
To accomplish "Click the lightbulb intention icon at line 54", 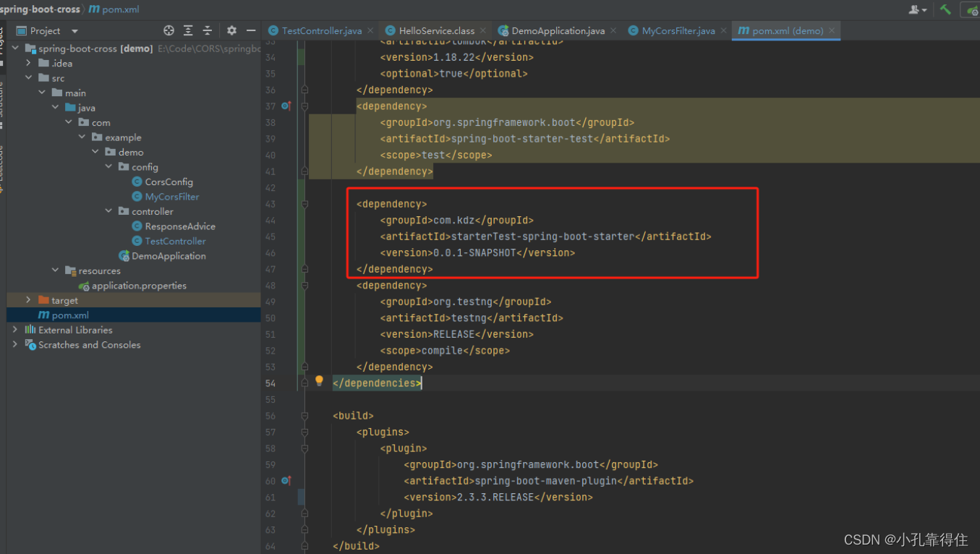I will pyautogui.click(x=319, y=380).
